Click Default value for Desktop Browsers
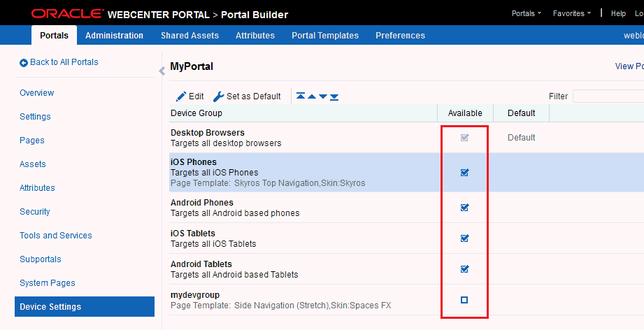The height and width of the screenshot is (330, 644). coord(521,138)
